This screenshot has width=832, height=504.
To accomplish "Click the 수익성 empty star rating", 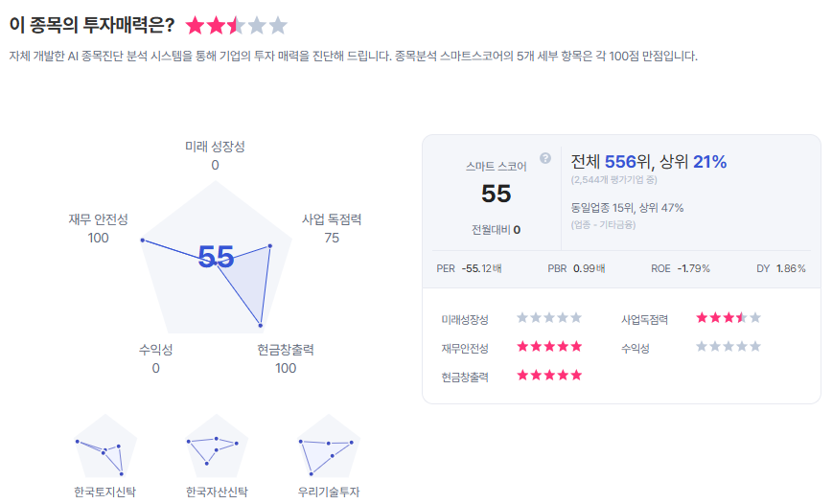I will 728,347.
